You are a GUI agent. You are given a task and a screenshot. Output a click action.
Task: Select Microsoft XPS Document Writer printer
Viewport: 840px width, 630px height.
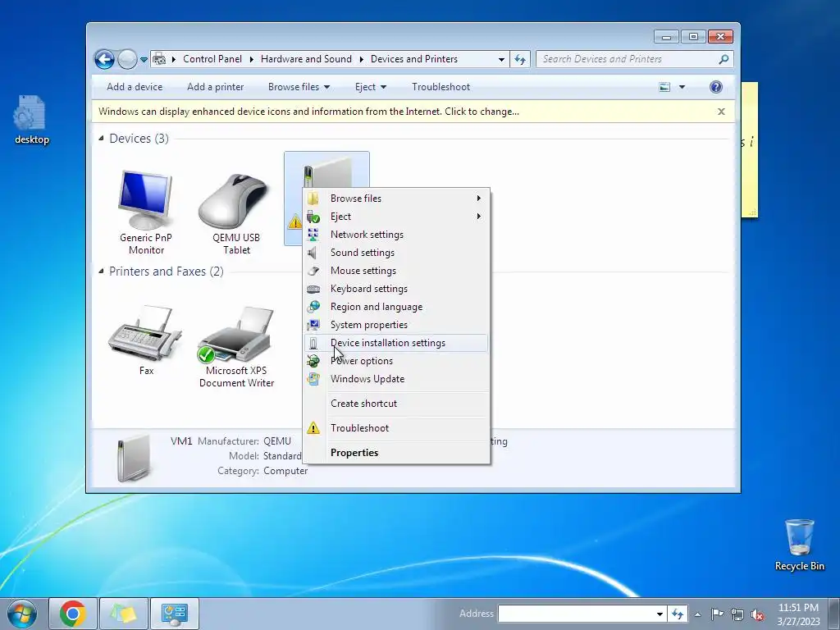236,347
